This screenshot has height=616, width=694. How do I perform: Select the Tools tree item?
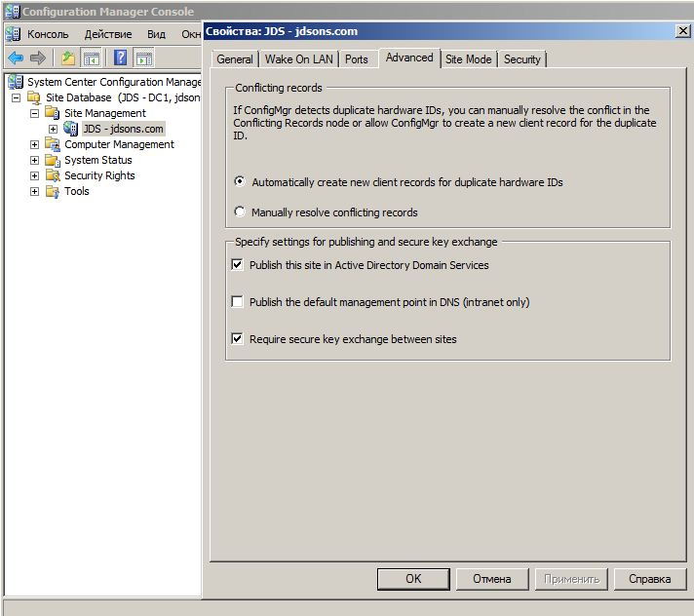tap(77, 191)
